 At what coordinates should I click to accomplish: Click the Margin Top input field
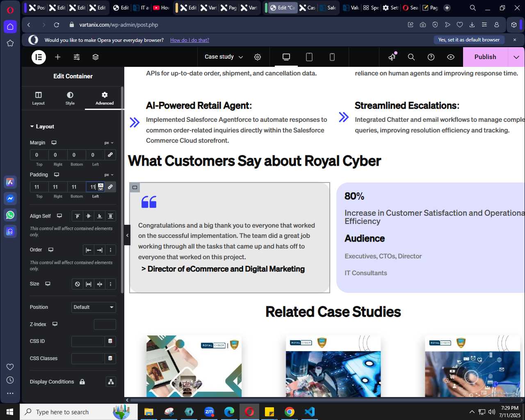pos(39,155)
